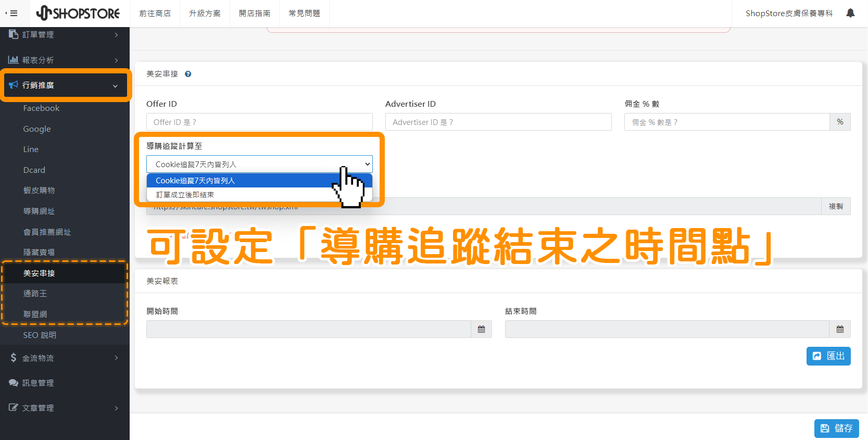Focus the Offer ID input field
The height and width of the screenshot is (440, 868).
click(x=259, y=122)
